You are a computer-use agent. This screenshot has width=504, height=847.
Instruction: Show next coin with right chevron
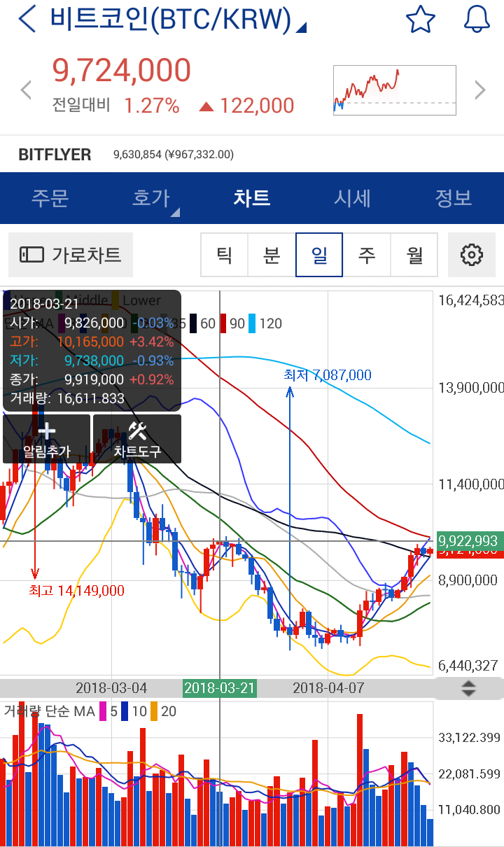(480, 90)
